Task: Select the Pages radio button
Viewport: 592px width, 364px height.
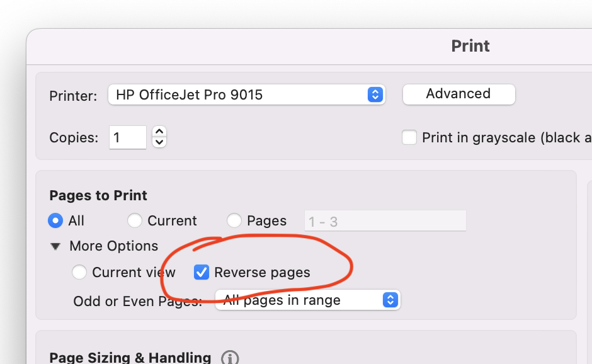Action: click(x=234, y=220)
